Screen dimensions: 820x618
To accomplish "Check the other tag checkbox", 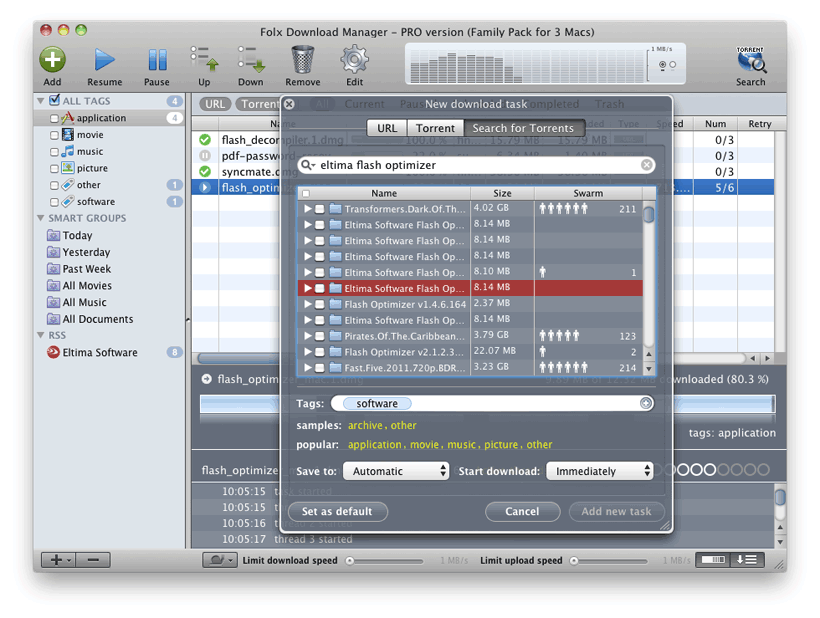I will click(54, 185).
